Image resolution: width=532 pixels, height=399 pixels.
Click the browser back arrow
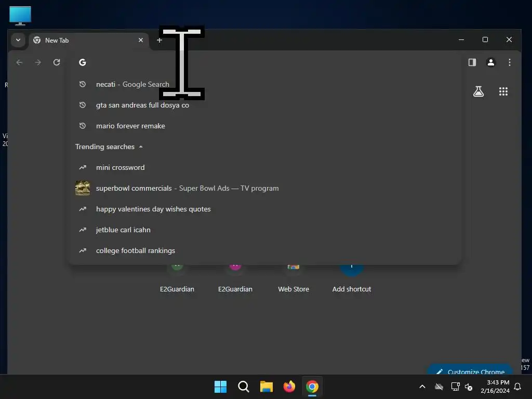19,62
